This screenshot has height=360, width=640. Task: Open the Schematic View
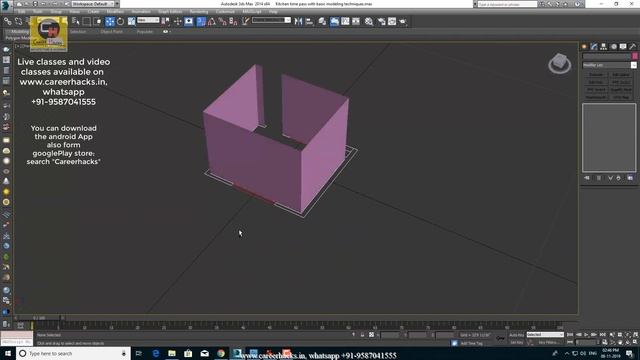[356, 21]
